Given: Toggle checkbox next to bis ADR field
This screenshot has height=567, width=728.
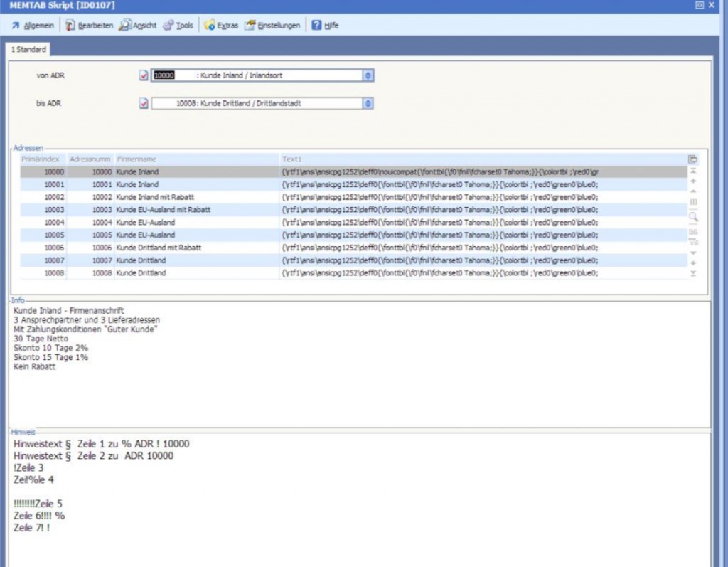Looking at the screenshot, I should [x=144, y=104].
